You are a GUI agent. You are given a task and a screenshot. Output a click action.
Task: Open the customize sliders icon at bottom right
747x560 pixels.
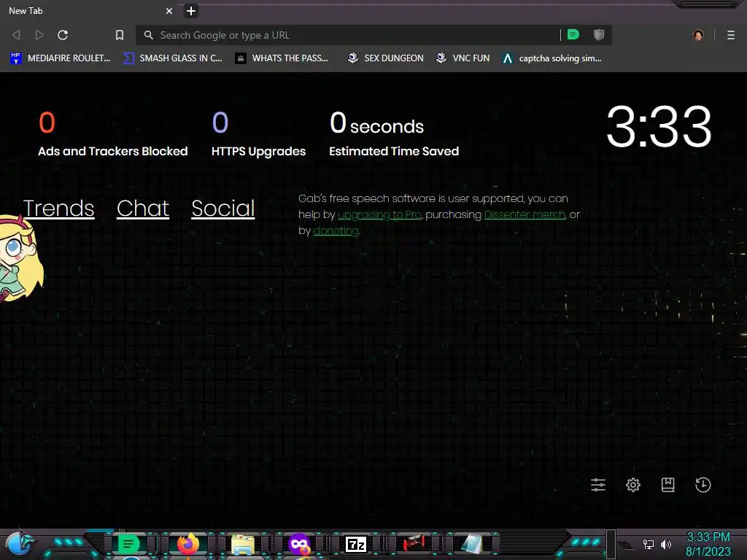pyautogui.click(x=598, y=485)
